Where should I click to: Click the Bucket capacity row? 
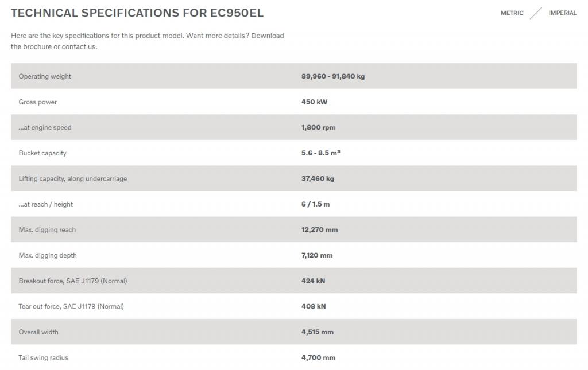click(x=293, y=153)
